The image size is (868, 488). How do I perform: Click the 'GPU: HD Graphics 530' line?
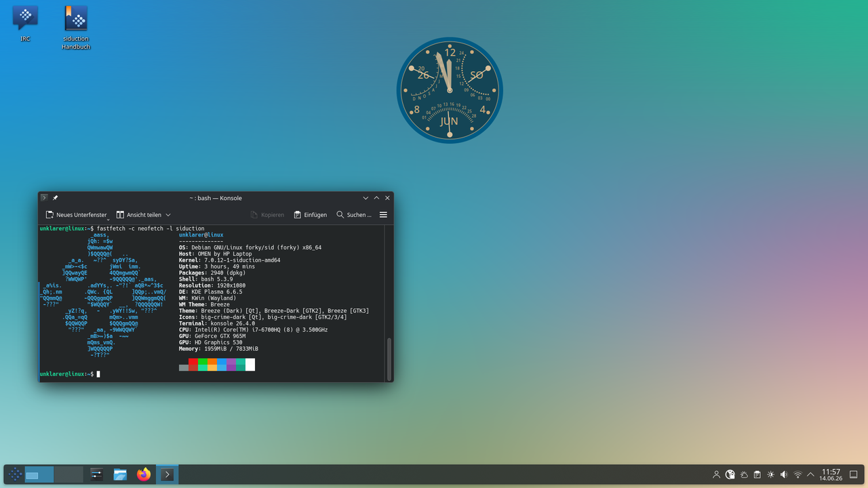[210, 342]
